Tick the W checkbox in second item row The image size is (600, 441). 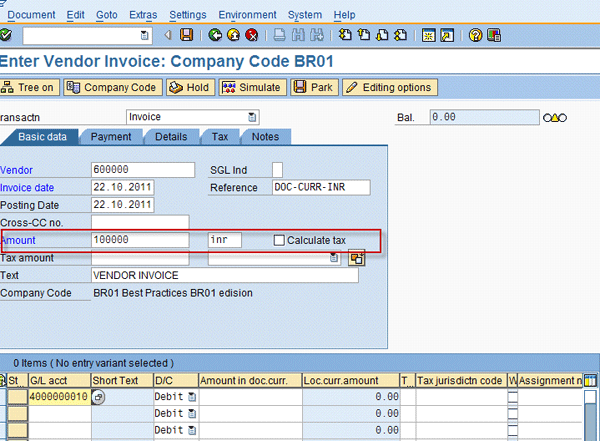[512, 414]
